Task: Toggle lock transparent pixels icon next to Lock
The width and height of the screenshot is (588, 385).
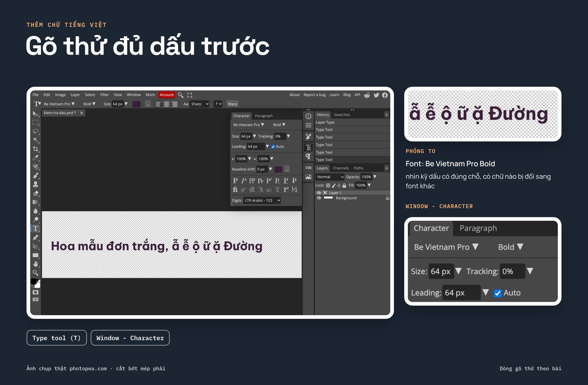Action: 328,185
